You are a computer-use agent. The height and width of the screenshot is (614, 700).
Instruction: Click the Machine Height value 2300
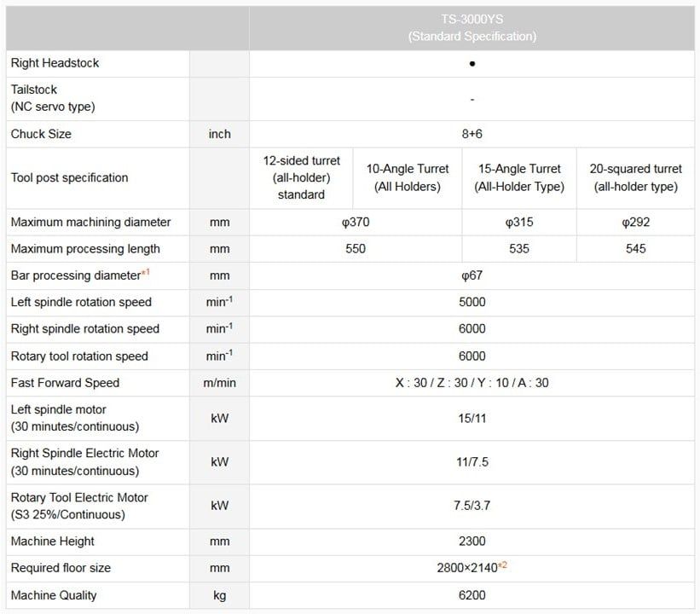471,542
